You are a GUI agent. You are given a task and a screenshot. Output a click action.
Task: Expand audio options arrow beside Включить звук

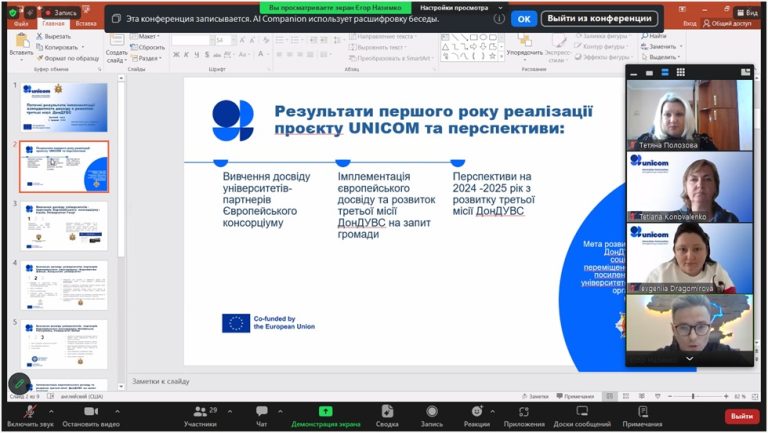point(51,411)
